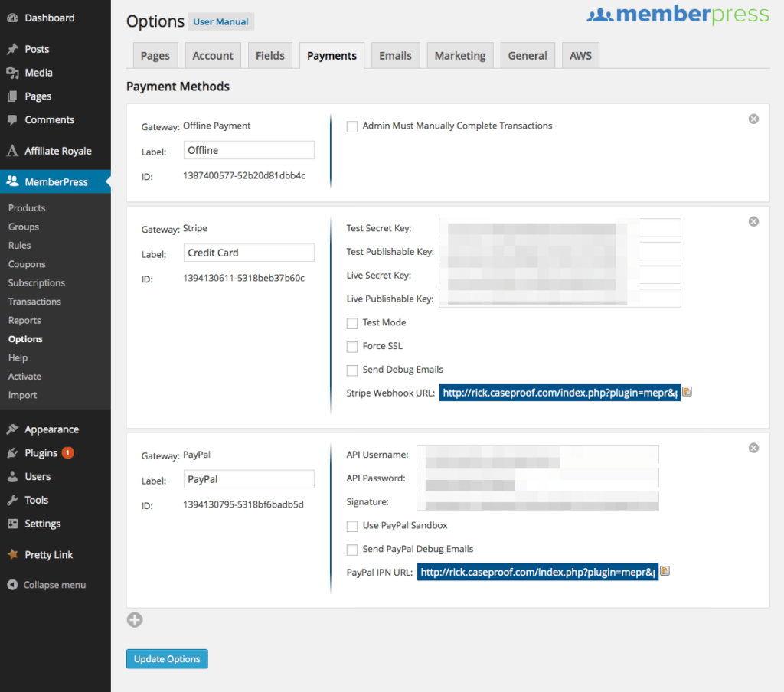Enable Admin Must Manually Complete Transactions
Image resolution: width=784 pixels, height=692 pixels.
[x=352, y=126]
